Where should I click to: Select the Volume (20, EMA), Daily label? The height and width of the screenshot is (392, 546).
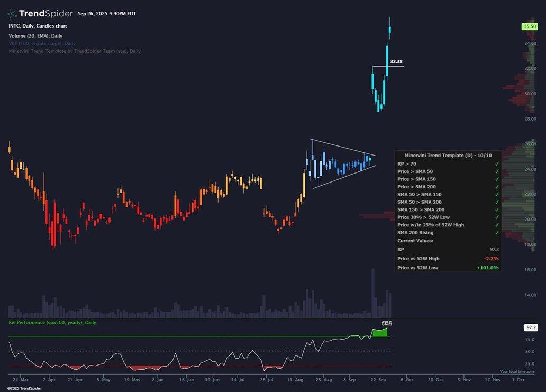click(x=35, y=35)
